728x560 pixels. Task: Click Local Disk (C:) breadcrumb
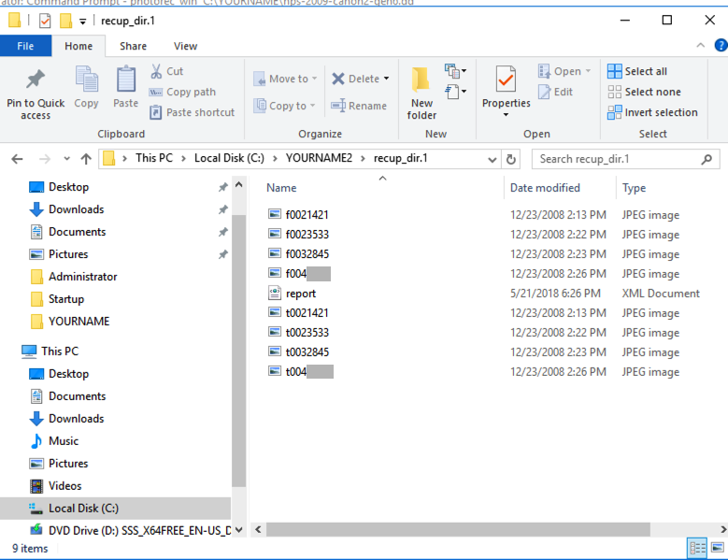pyautogui.click(x=229, y=158)
